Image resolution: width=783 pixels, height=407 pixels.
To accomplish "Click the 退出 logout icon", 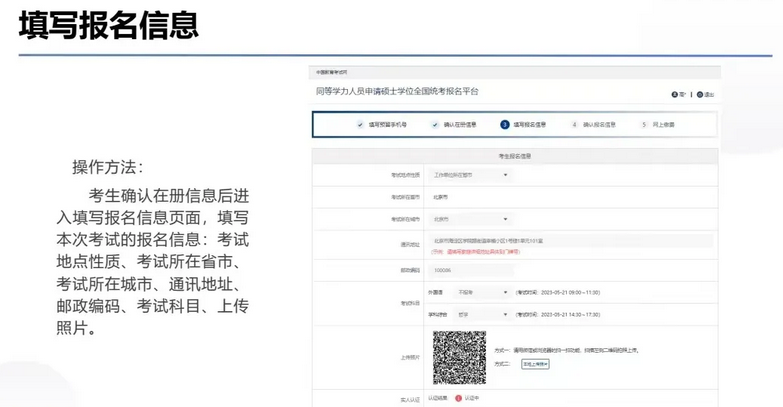I will click(700, 94).
